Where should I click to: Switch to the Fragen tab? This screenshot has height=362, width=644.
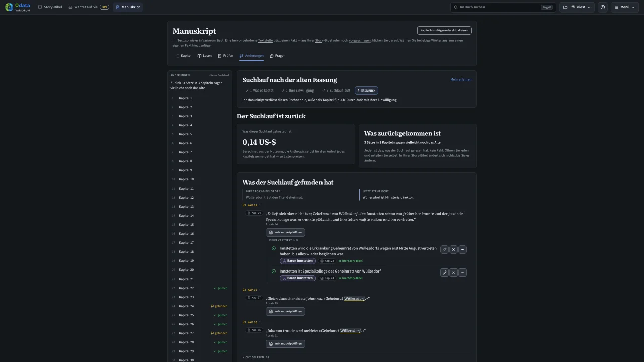click(278, 56)
